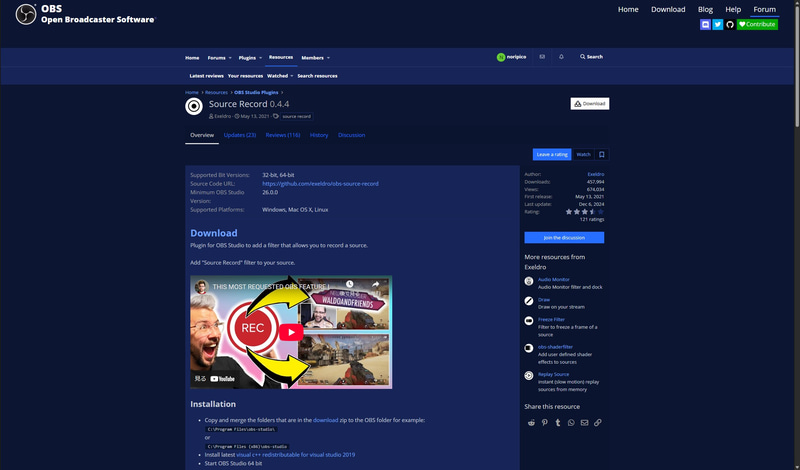Click the Leave a rating button
This screenshot has height=470, width=800.
552,155
